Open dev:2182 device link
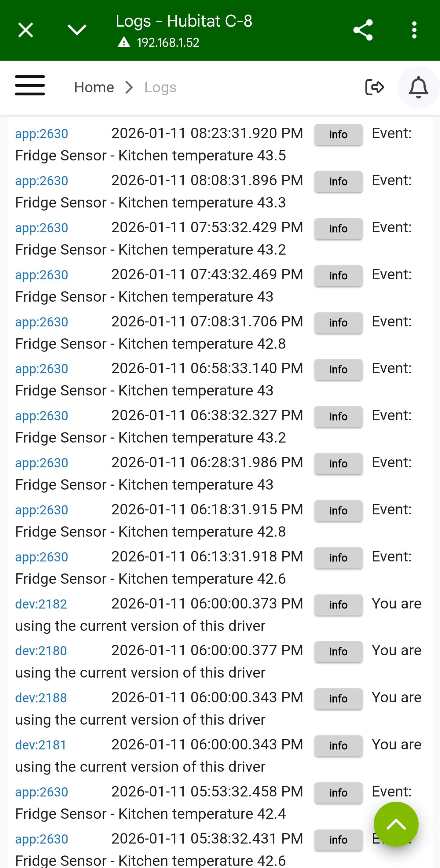 coord(41,604)
